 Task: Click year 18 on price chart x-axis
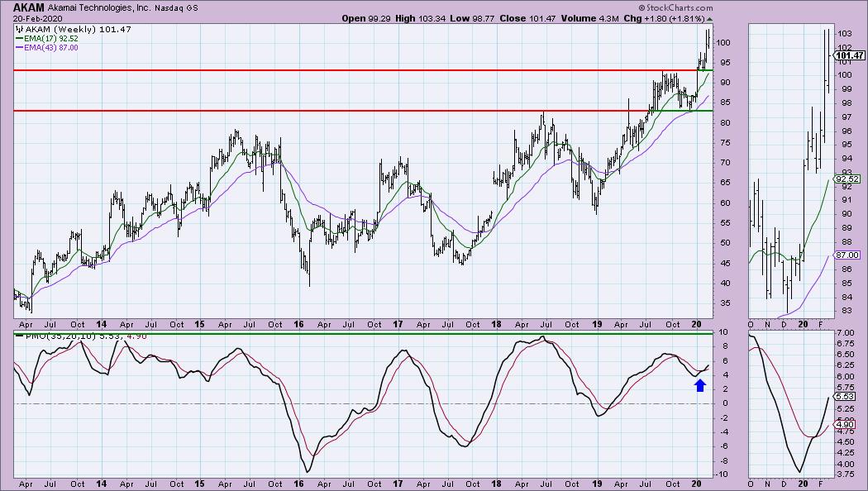pos(496,324)
